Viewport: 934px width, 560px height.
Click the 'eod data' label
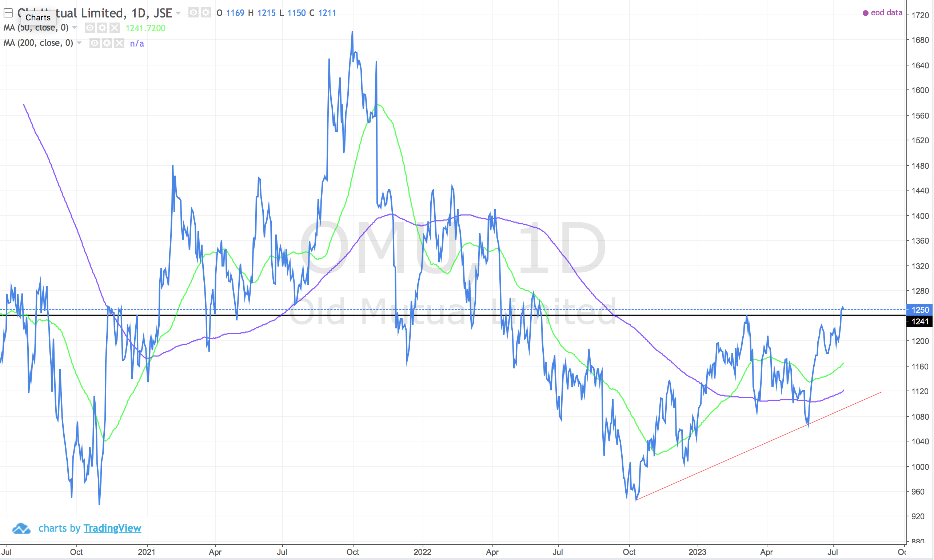(x=886, y=13)
